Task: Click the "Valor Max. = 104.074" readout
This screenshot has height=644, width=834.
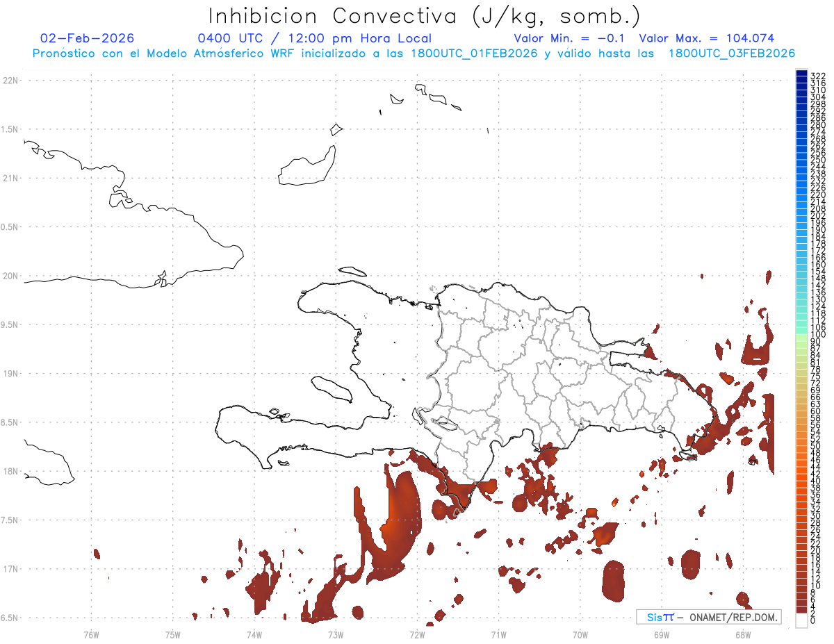Action: coord(706,38)
